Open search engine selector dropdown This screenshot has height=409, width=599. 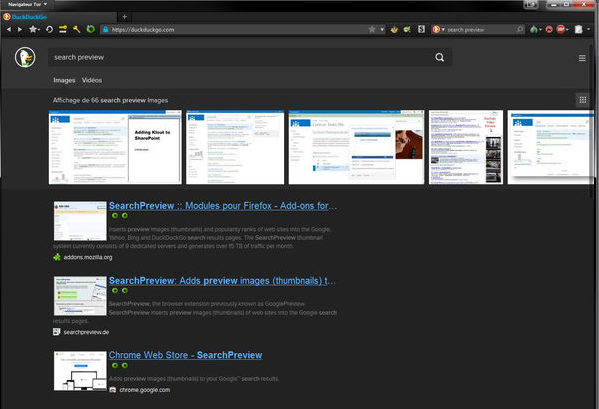(x=439, y=29)
